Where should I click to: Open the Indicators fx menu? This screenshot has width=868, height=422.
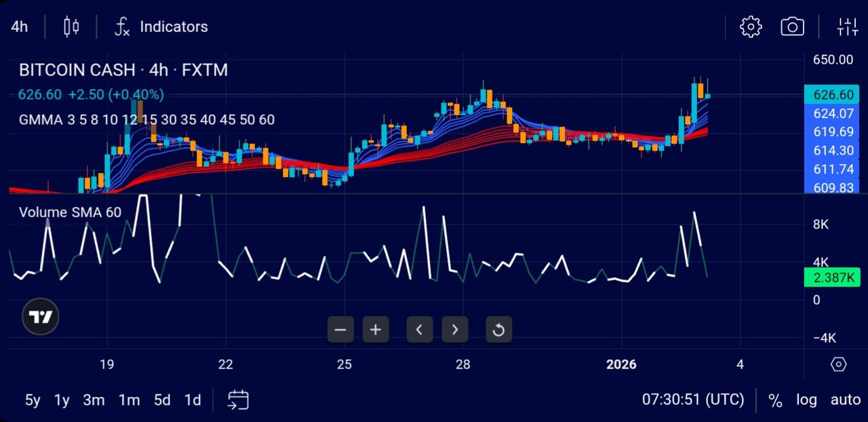pyautogui.click(x=161, y=27)
